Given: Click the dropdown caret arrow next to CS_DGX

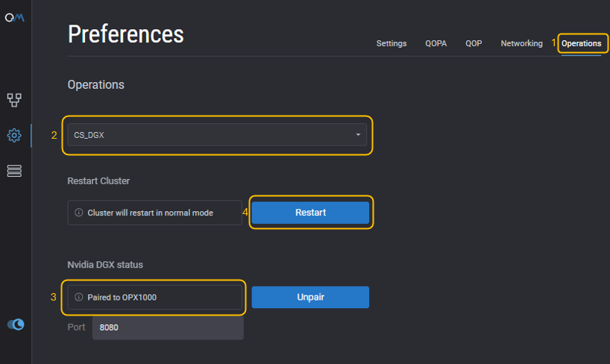Looking at the screenshot, I should point(358,135).
